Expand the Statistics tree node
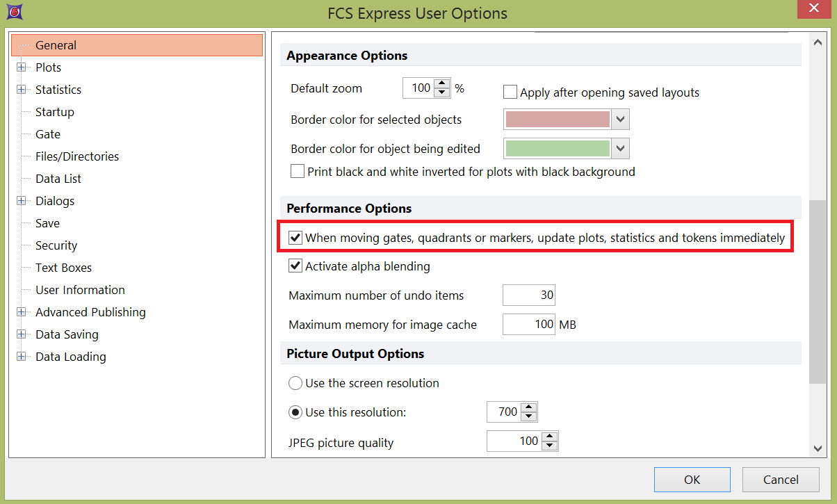Screen dimensions: 837x504 22,90
